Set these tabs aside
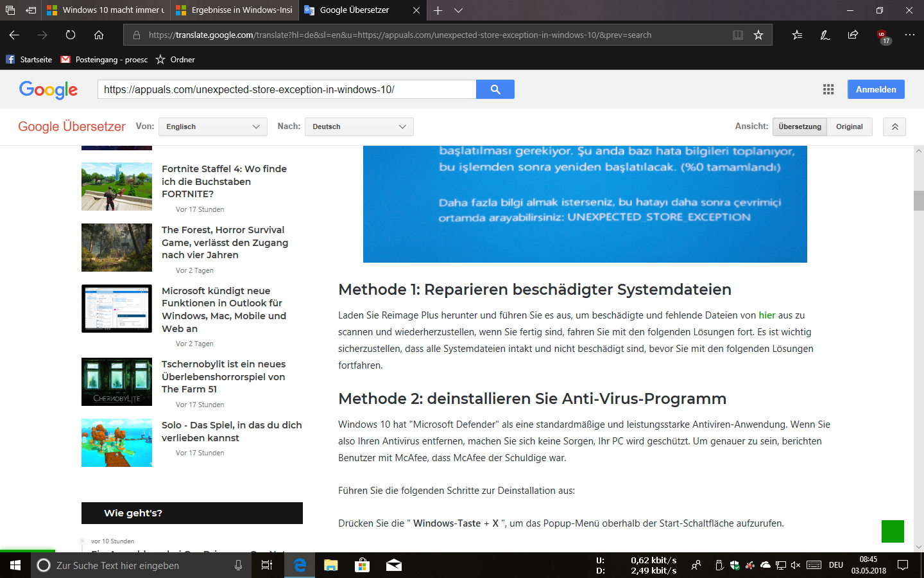The width and height of the screenshot is (924, 578). click(x=31, y=10)
